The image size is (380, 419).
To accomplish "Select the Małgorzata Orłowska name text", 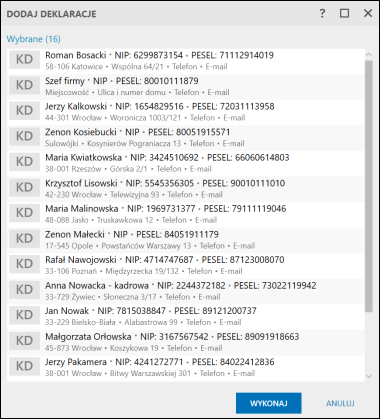I will [x=88, y=337].
